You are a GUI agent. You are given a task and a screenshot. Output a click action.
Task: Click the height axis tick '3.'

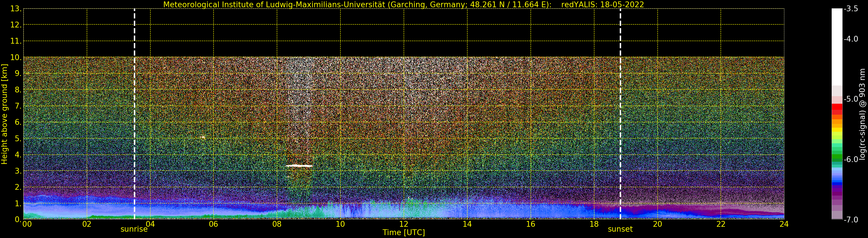click(18, 171)
